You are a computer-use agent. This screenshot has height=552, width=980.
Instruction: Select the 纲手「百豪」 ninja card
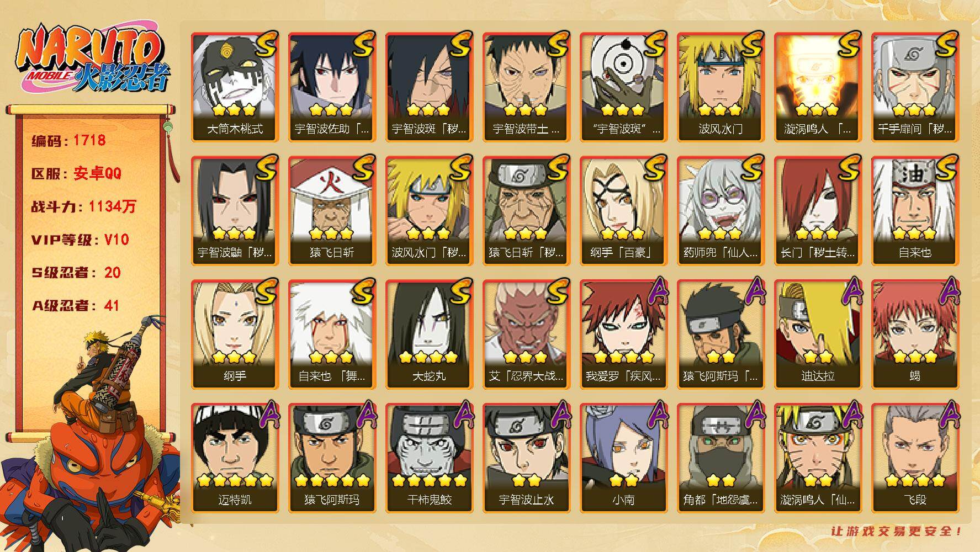point(623,211)
